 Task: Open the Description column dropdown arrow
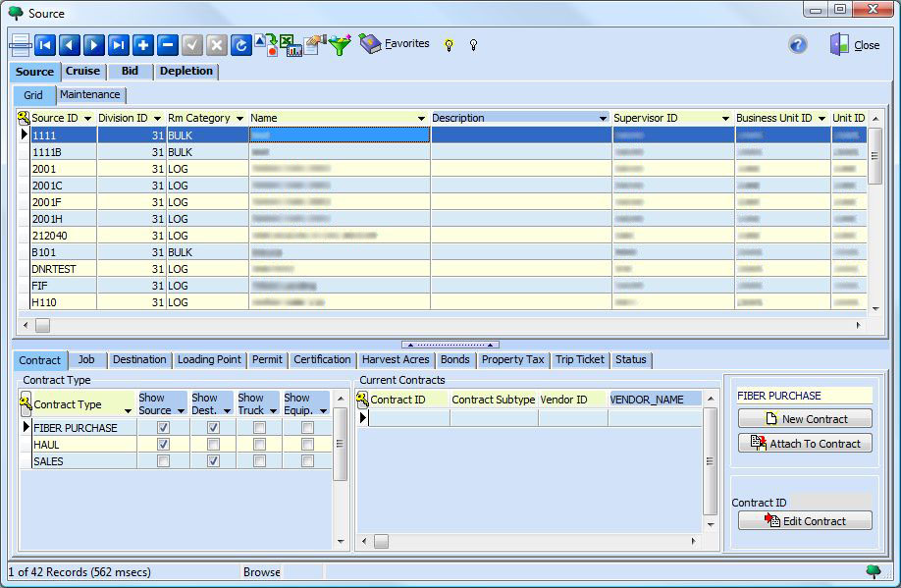click(x=603, y=119)
